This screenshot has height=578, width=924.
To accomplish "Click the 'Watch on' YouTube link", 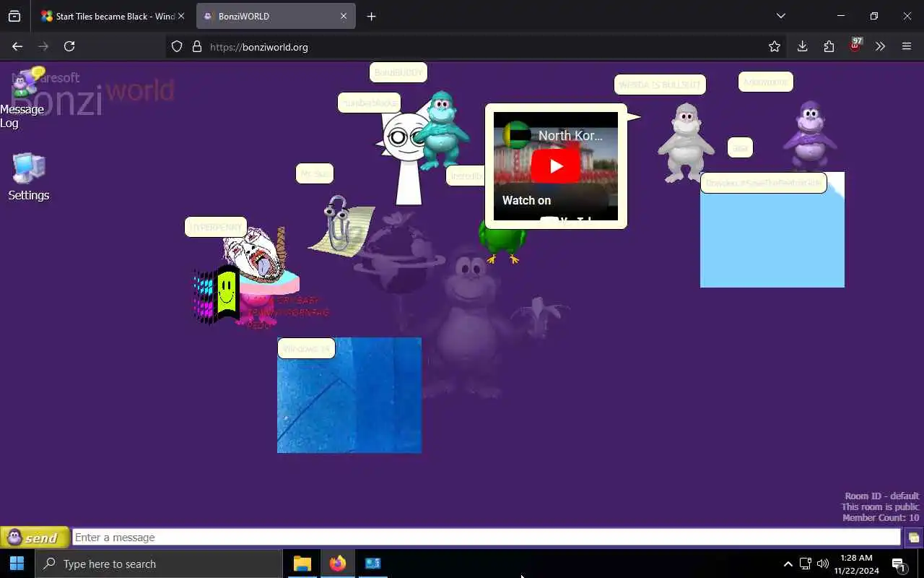I will pos(526,200).
